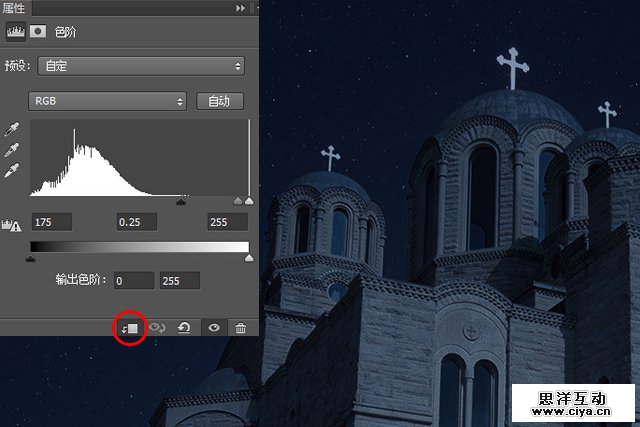Collapse the panel with double-arrow icon

pyautogui.click(x=240, y=7)
